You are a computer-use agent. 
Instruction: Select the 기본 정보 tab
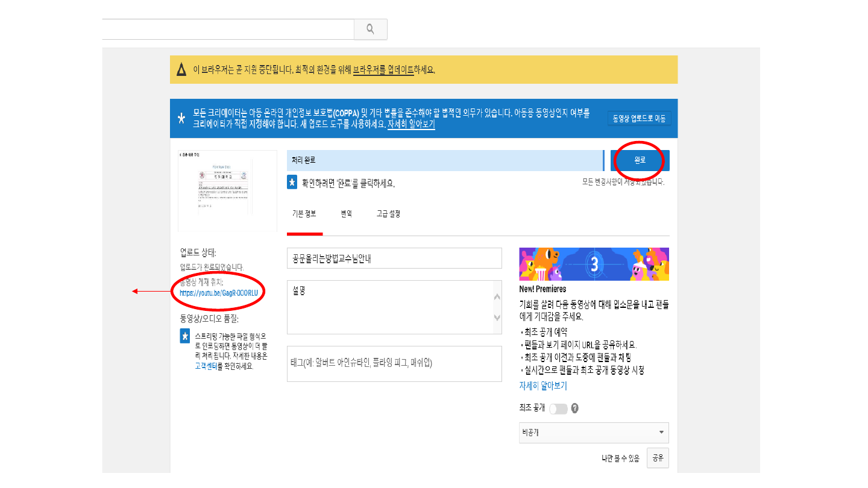pos(304,214)
